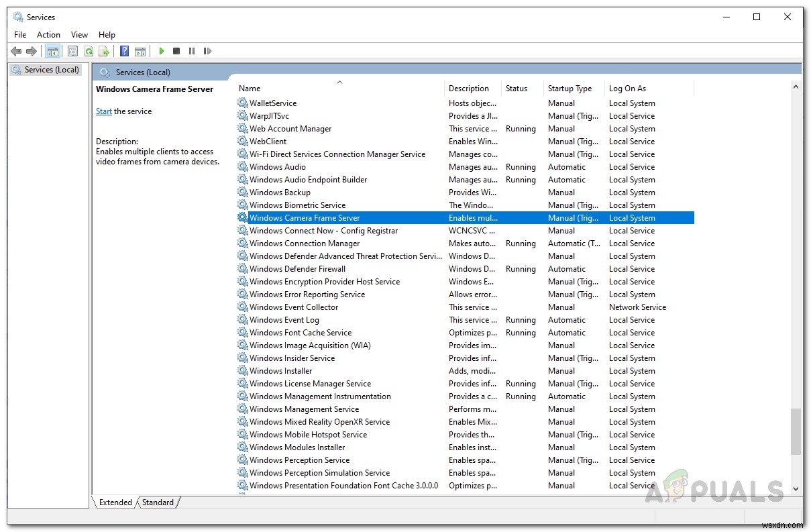
Task: Click the Pause Service toolbar icon
Action: pos(192,51)
